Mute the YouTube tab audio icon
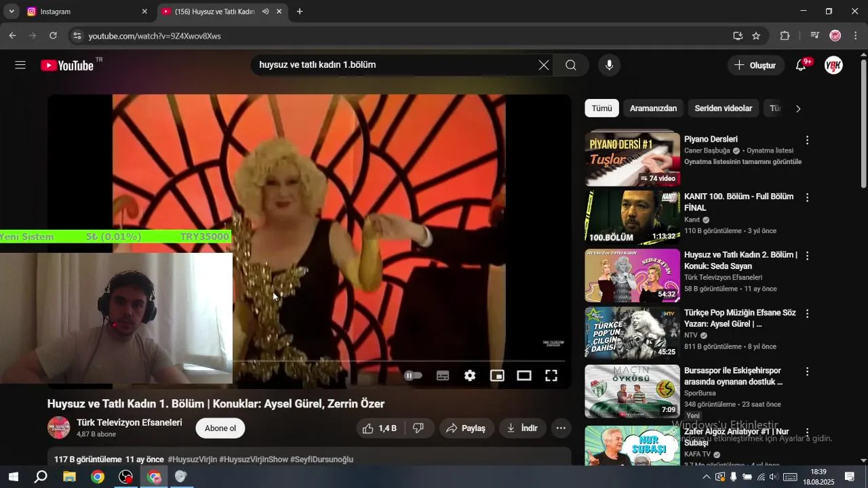 pos(265,12)
